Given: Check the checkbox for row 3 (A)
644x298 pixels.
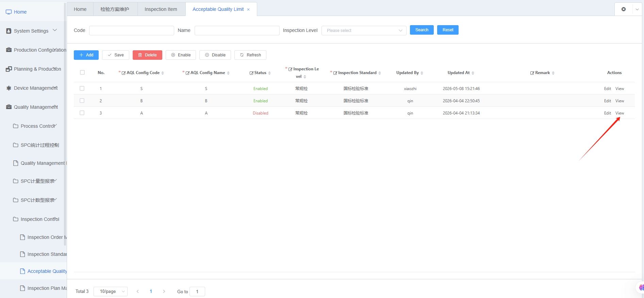Looking at the screenshot, I should (82, 113).
